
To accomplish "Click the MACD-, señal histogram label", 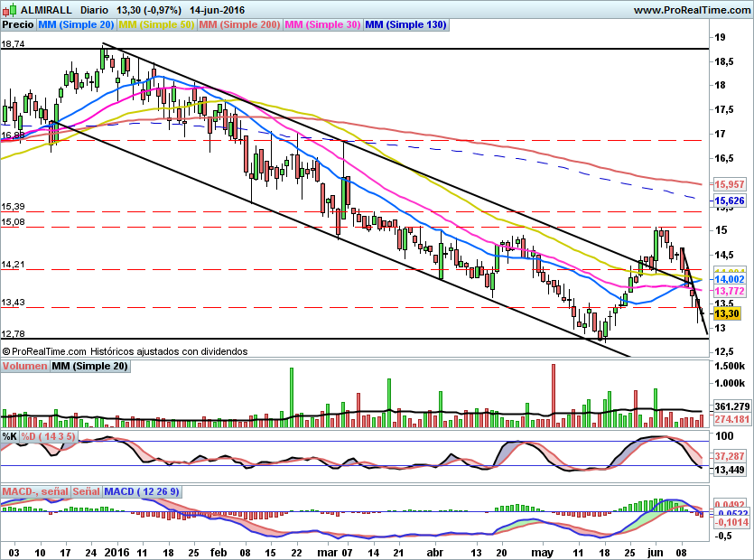I will [x=35, y=491].
